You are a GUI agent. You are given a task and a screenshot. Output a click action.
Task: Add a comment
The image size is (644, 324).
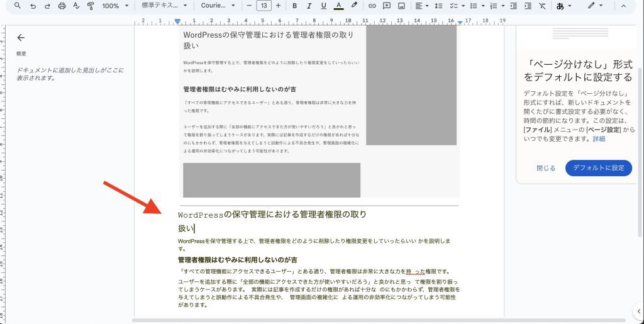(387, 6)
